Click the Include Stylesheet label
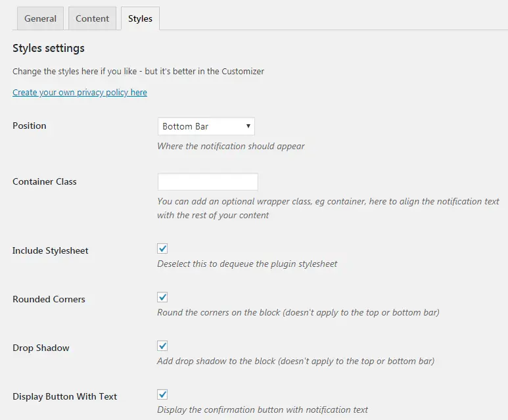Image resolution: width=508 pixels, height=420 pixels. (x=50, y=251)
